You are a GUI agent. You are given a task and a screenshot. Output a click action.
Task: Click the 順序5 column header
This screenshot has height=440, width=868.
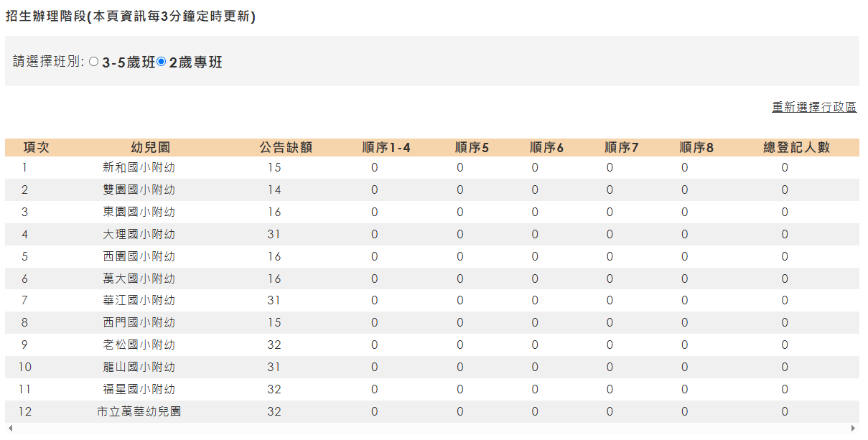point(472,147)
